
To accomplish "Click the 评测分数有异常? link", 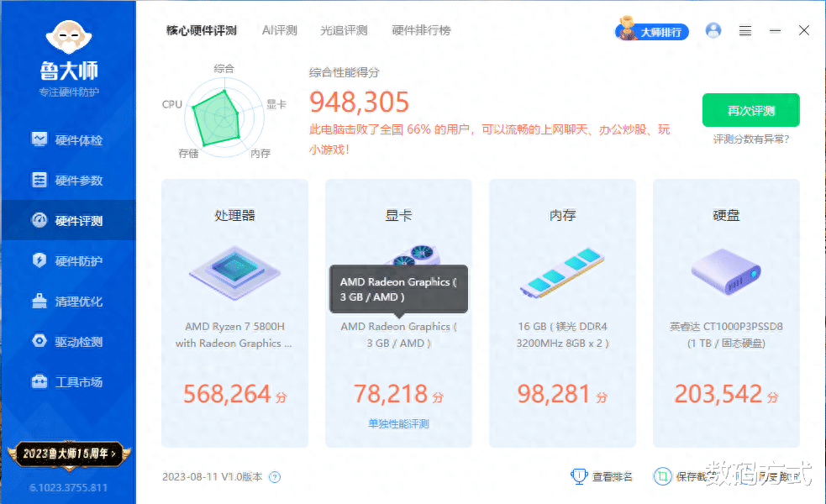I will pos(751,139).
